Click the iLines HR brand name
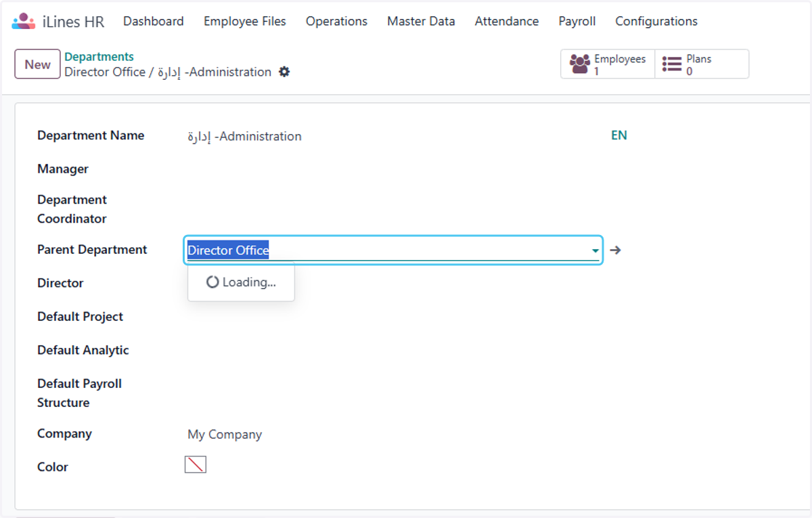The width and height of the screenshot is (812, 518). coord(73,22)
